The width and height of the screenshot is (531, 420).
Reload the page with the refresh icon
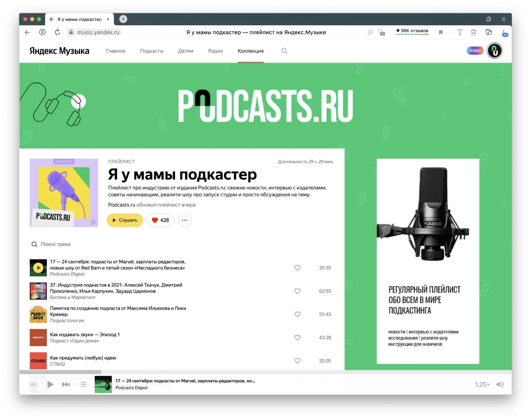57,32
